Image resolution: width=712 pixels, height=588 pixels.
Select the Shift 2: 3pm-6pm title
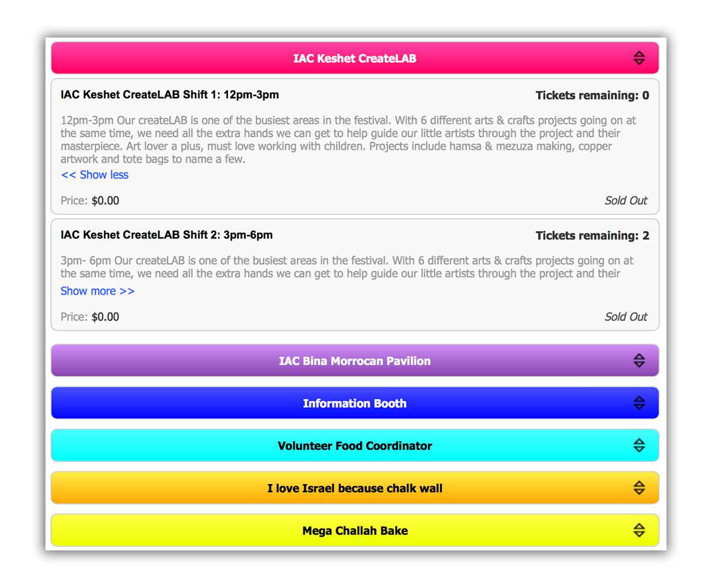tap(167, 235)
